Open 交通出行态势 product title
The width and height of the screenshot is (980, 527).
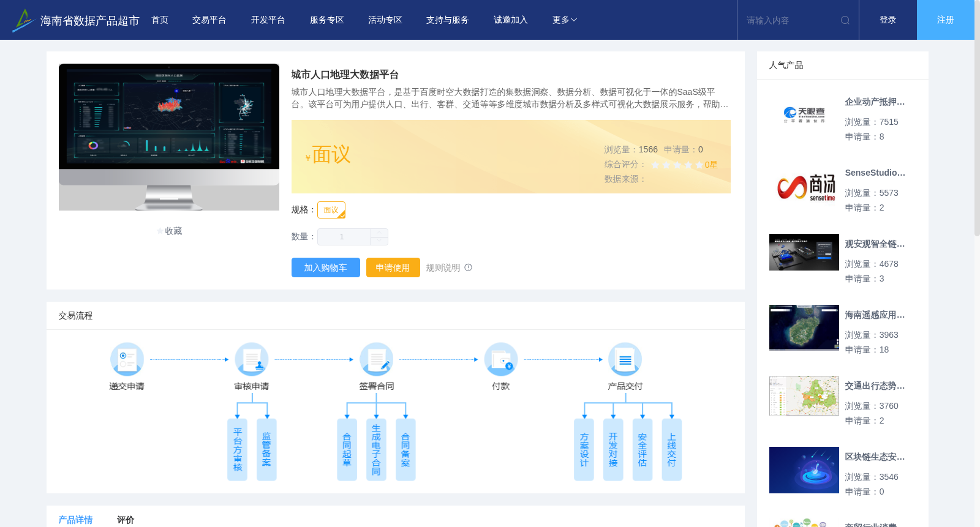click(x=875, y=386)
